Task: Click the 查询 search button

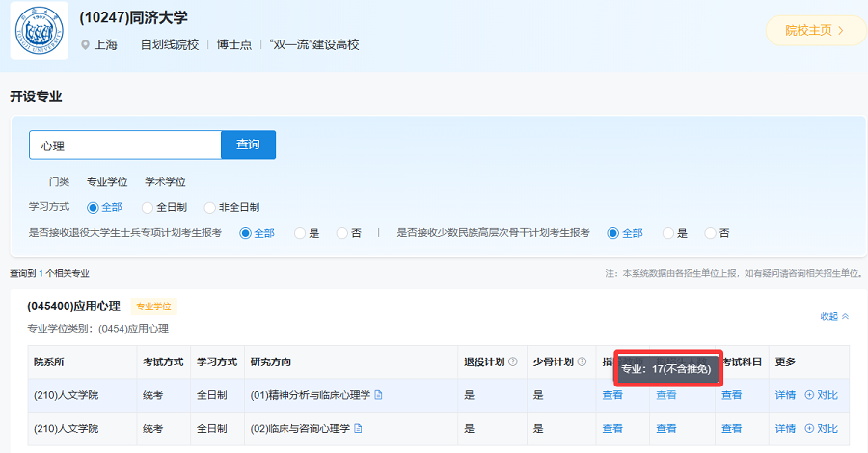Action: point(248,145)
